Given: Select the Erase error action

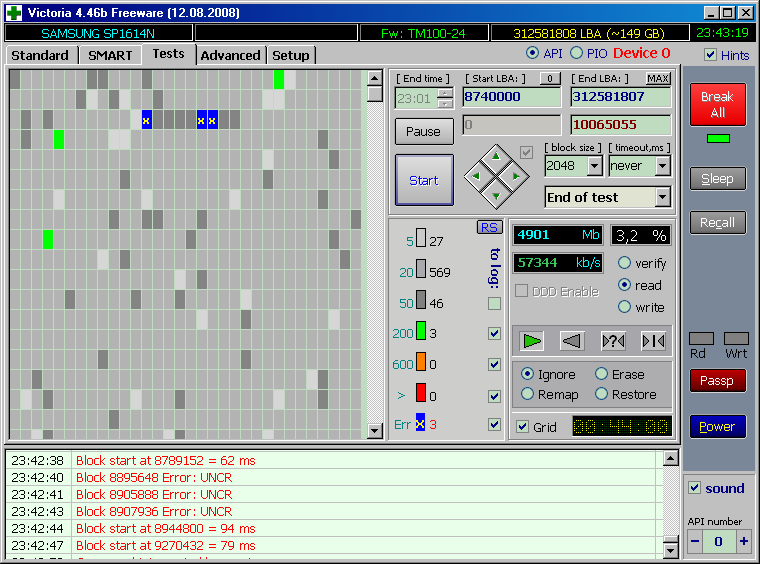Looking at the screenshot, I should pyautogui.click(x=602, y=374).
